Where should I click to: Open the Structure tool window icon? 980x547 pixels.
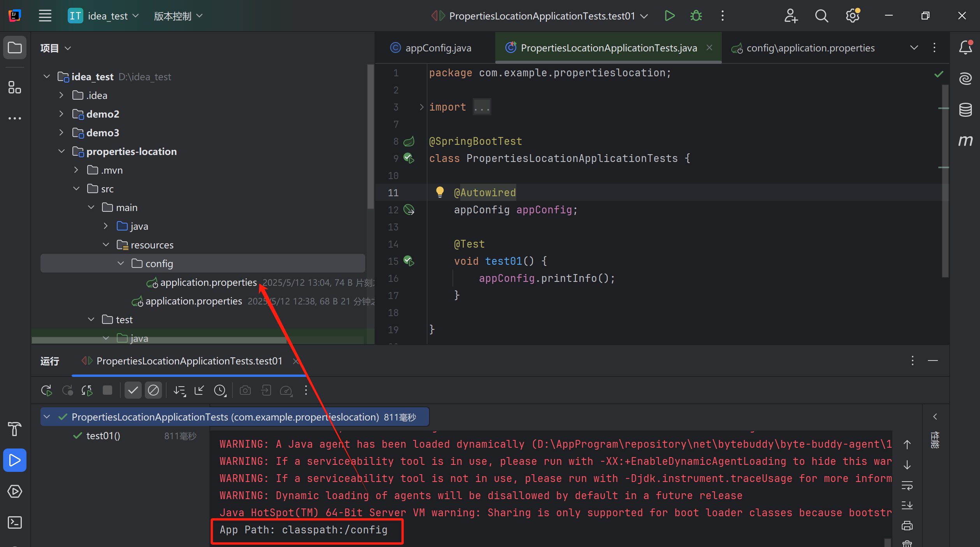[15, 87]
